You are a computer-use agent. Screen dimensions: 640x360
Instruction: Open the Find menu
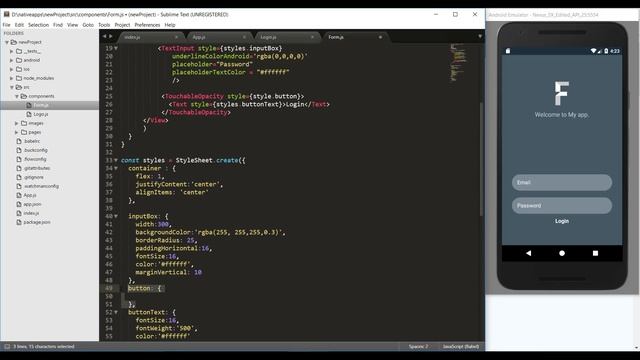tap(58, 25)
